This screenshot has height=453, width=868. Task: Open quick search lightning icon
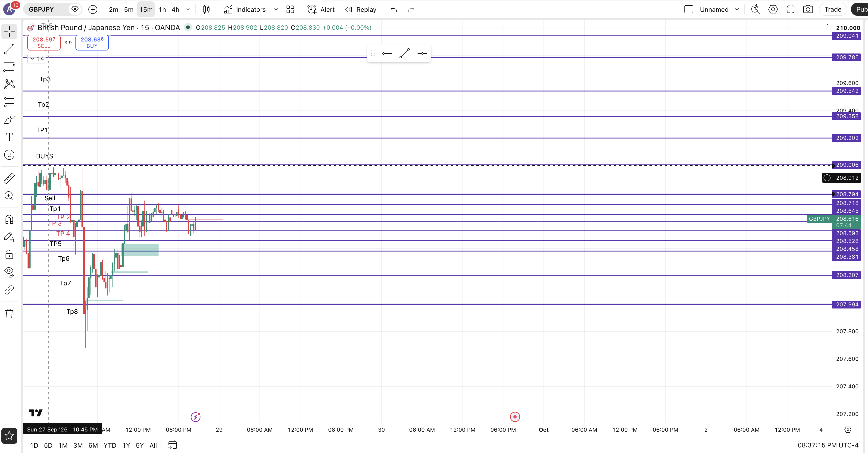click(x=755, y=9)
